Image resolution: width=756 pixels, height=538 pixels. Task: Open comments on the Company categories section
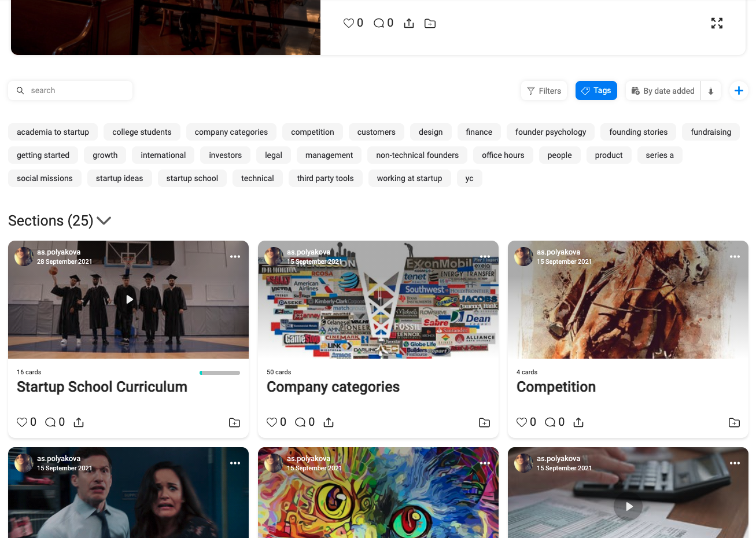301,422
